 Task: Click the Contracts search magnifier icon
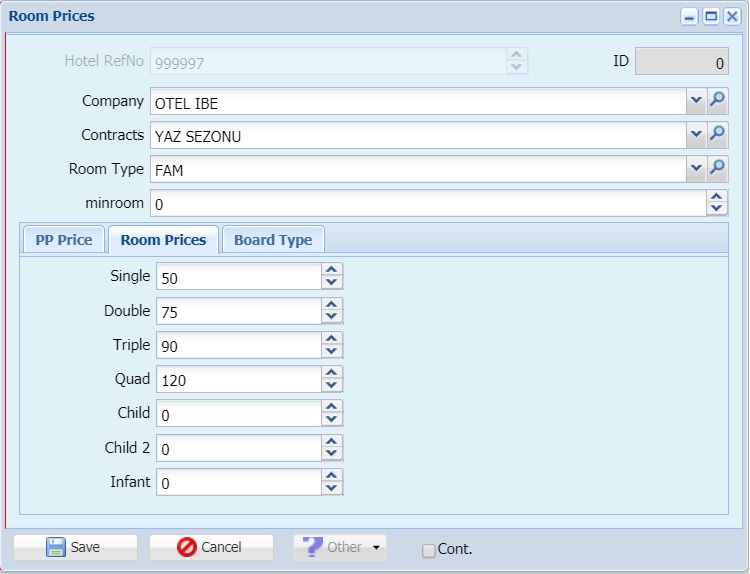point(717,134)
